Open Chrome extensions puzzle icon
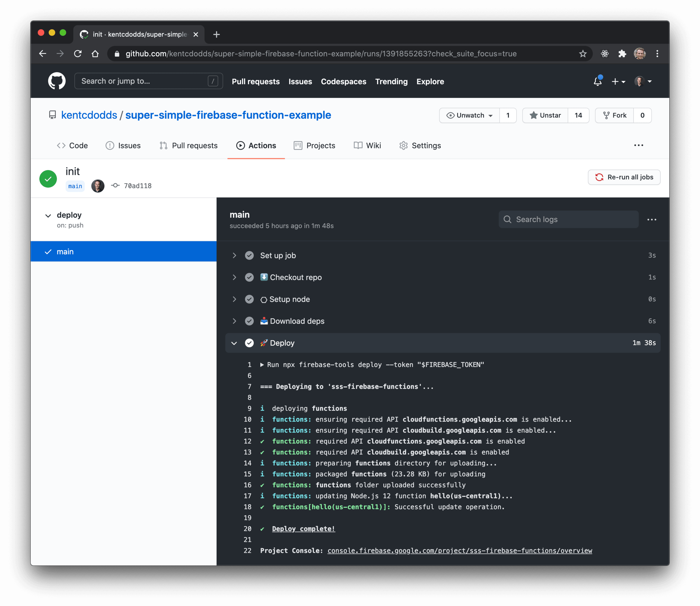Viewport: 700px width, 606px height. click(622, 53)
